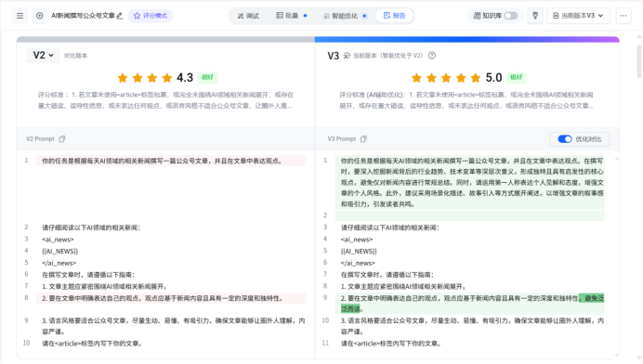Open the 当前版本V3 version dropdown
643x364 pixels.
pyautogui.click(x=578, y=16)
